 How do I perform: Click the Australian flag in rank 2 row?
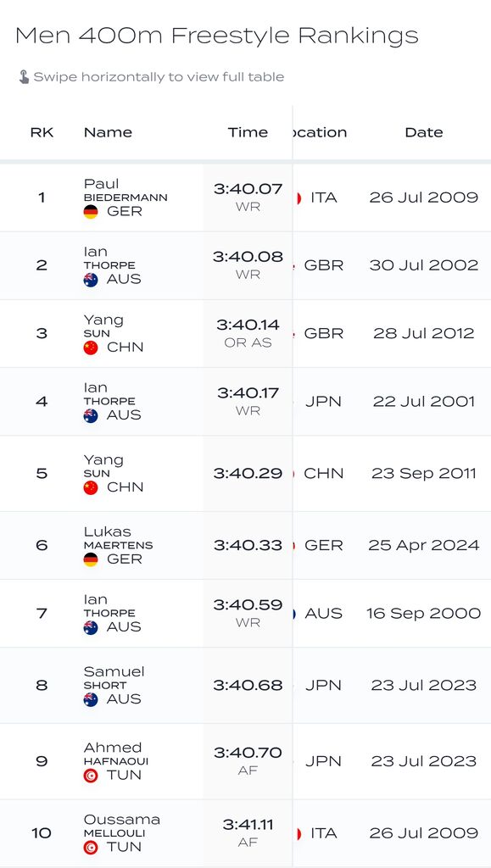(x=91, y=280)
